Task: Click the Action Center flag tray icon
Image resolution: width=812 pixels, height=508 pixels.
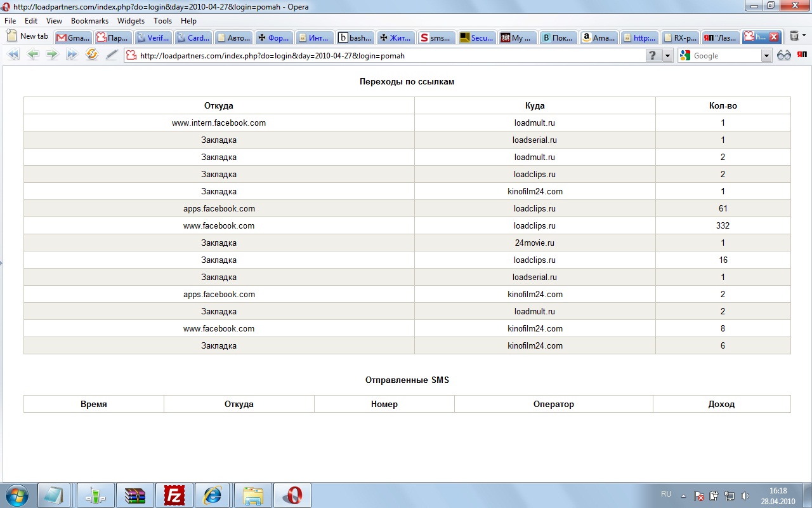Action: [699, 496]
